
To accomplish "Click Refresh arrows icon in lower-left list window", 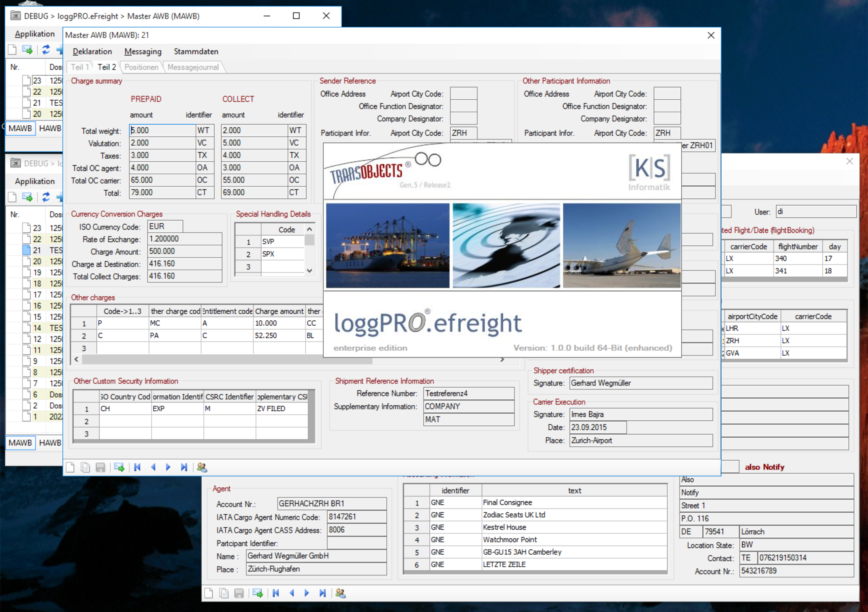I will click(46, 197).
